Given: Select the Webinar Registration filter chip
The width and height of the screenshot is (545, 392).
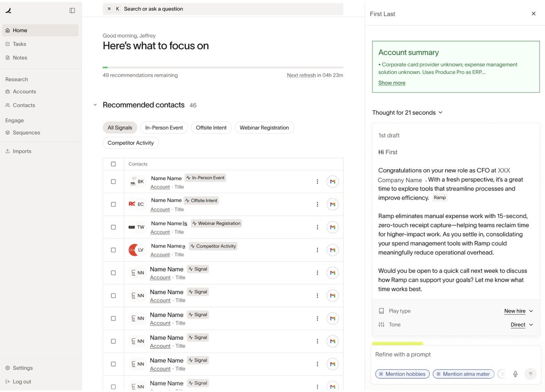Looking at the screenshot, I should (x=264, y=127).
